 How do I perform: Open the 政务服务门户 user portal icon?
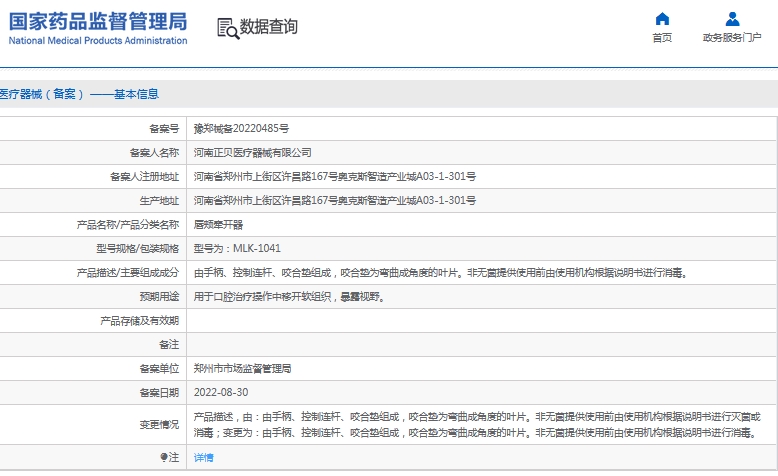(x=732, y=19)
